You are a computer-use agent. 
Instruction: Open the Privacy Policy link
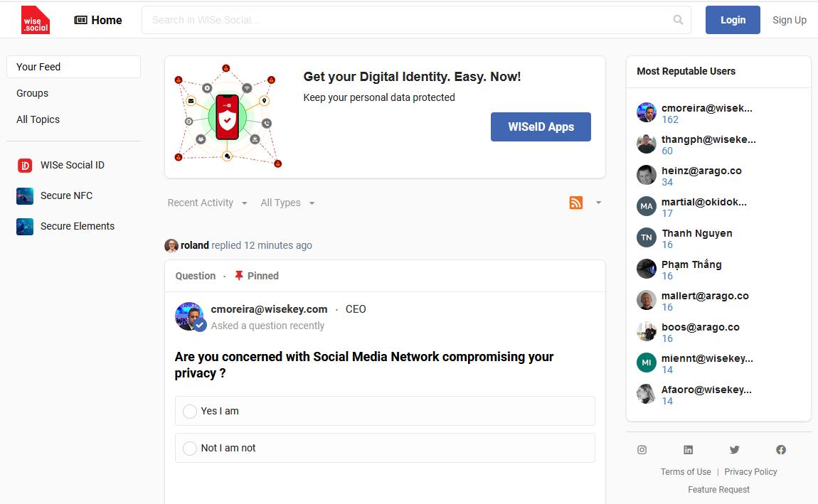point(750,472)
